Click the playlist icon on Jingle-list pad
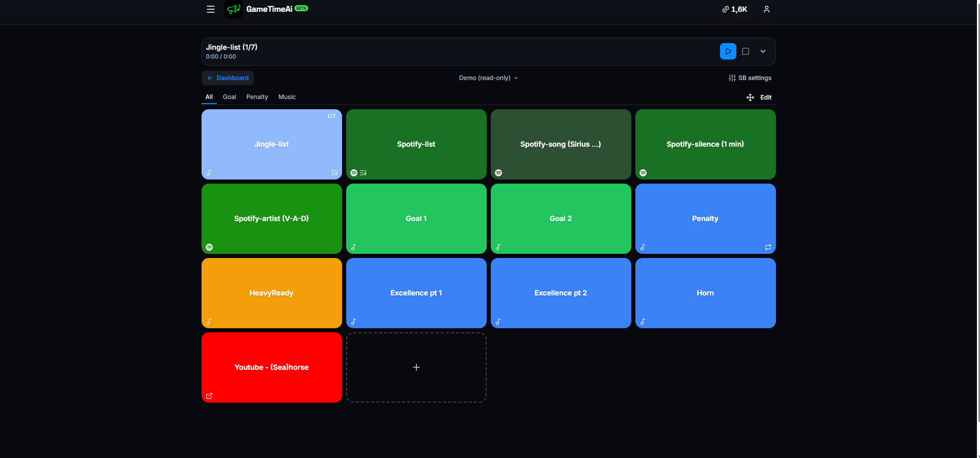 (x=334, y=173)
